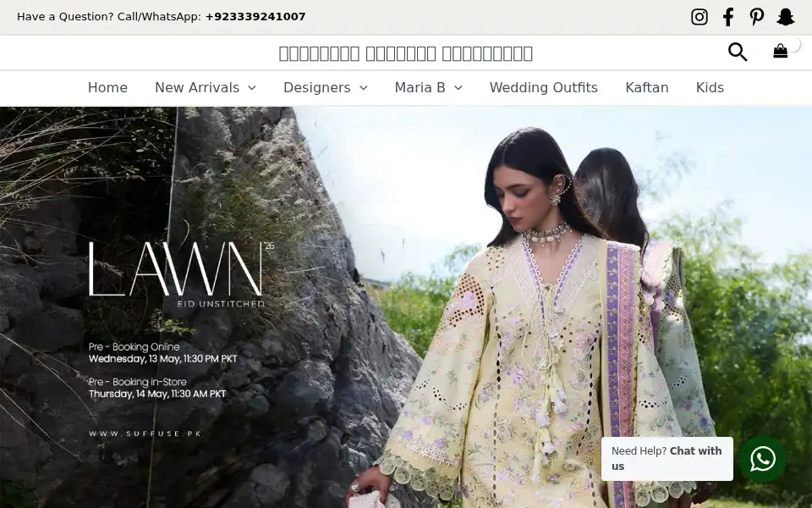The image size is (812, 508).
Task: Click the Lawn Eid Unstitched banner image
Action: click(406, 307)
